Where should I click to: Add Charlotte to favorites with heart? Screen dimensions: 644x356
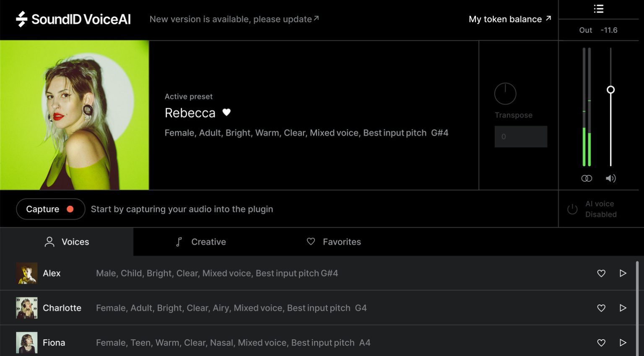tap(601, 308)
